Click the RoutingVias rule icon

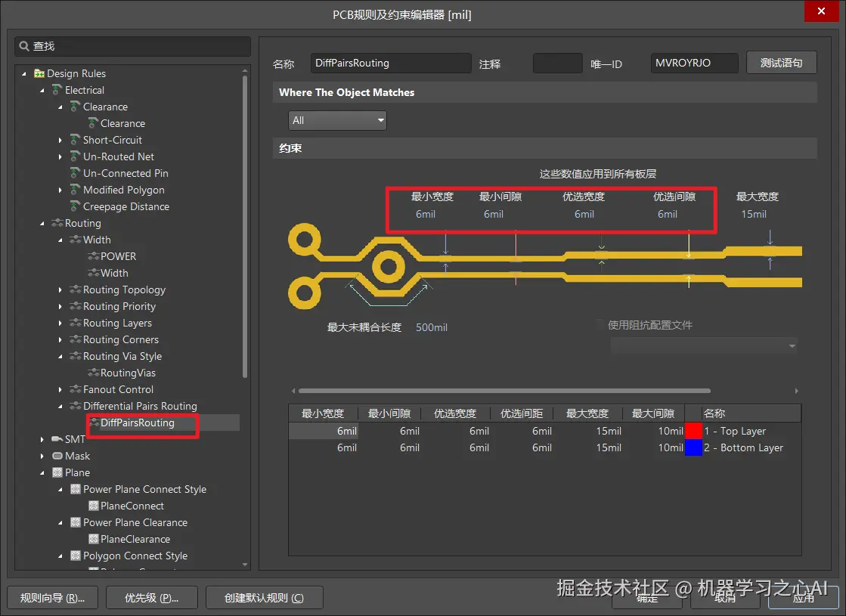tap(93, 373)
